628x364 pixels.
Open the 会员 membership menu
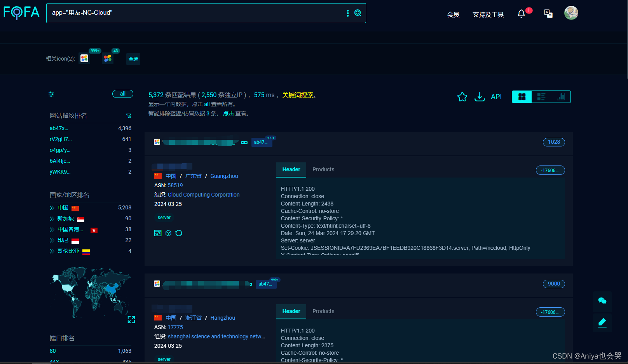pos(453,14)
